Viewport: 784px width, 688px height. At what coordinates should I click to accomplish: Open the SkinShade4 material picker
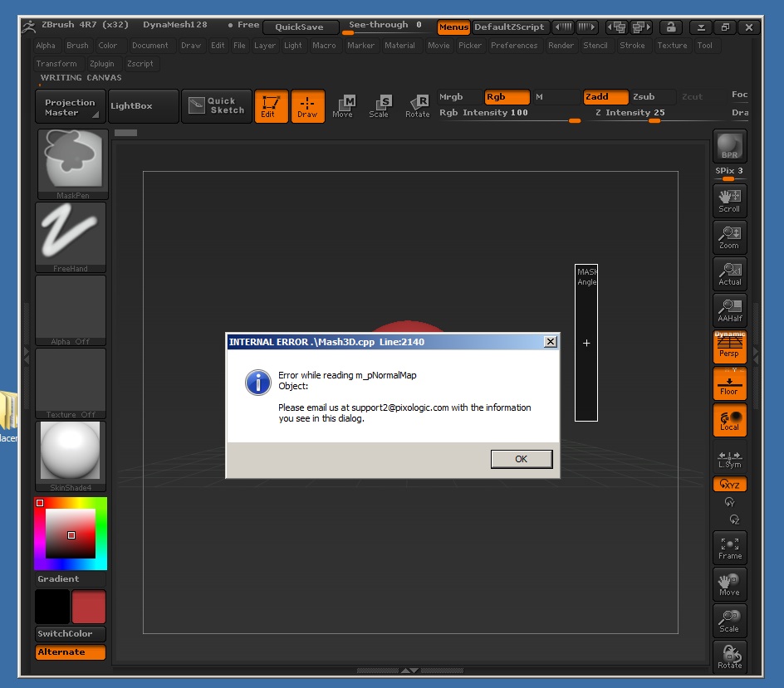[71, 456]
